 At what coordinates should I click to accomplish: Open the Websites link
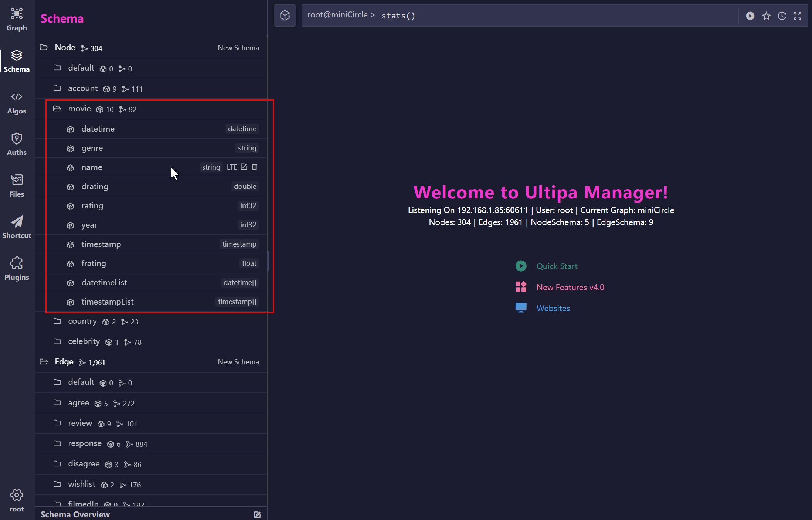553,308
